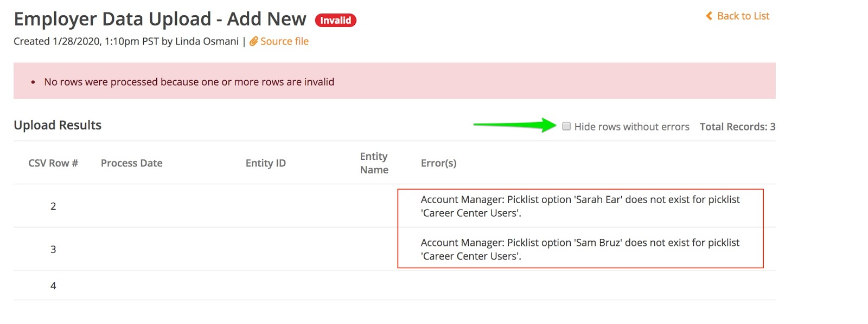Image resolution: width=868 pixels, height=324 pixels.
Task: Click the Process Date column header
Action: pyautogui.click(x=131, y=163)
